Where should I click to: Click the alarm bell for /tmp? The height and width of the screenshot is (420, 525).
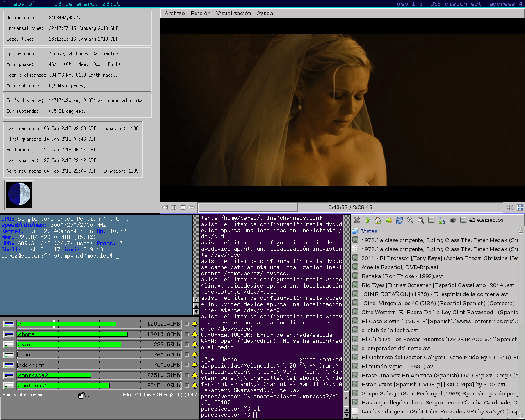coord(195,355)
